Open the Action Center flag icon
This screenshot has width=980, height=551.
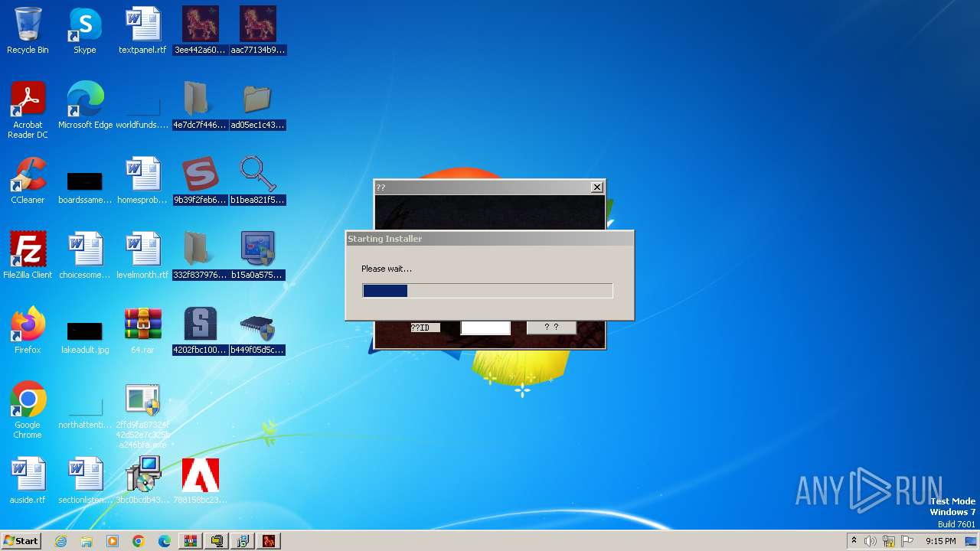click(x=907, y=541)
